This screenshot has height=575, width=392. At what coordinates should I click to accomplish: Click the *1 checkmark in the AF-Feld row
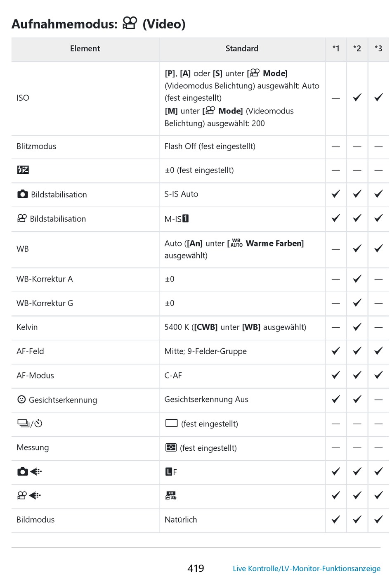336,351
